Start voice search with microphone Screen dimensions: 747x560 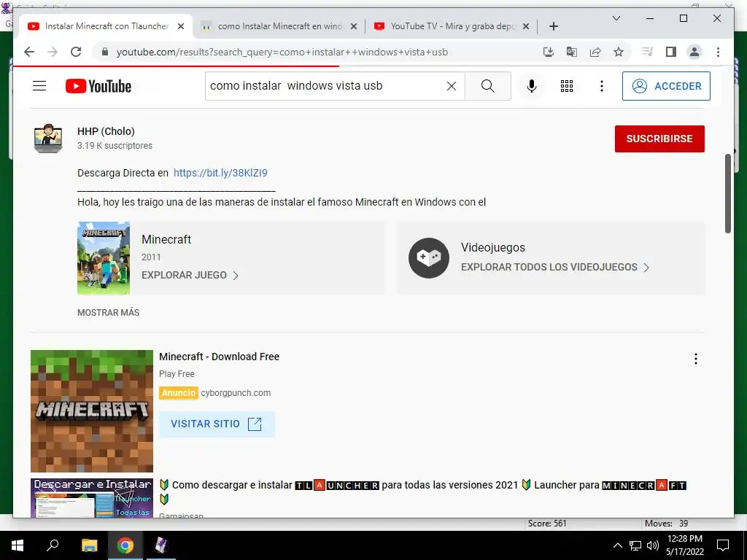tap(532, 86)
